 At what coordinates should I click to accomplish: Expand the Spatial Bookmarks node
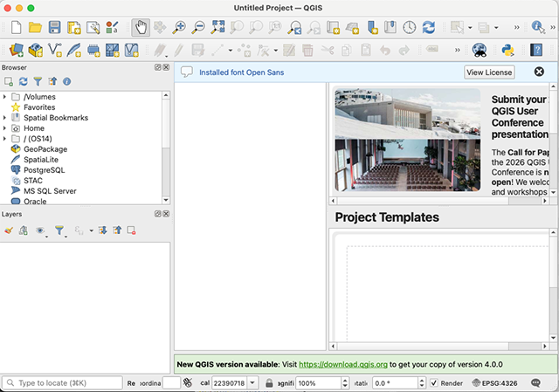click(4, 118)
